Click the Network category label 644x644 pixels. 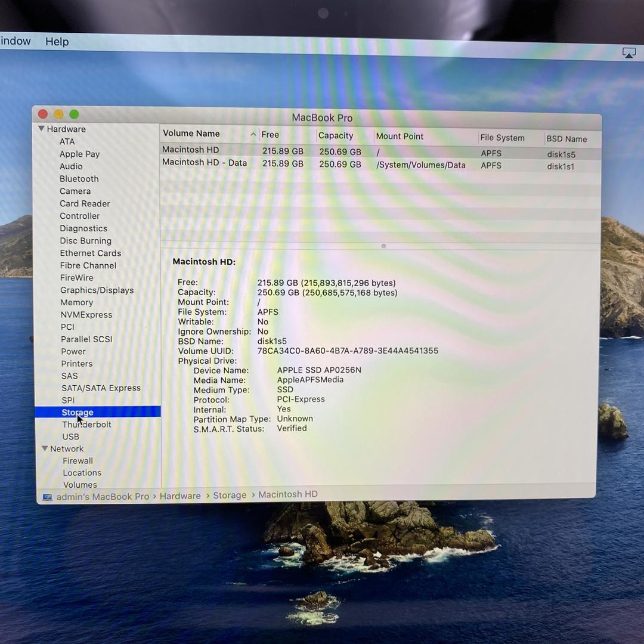(x=67, y=448)
